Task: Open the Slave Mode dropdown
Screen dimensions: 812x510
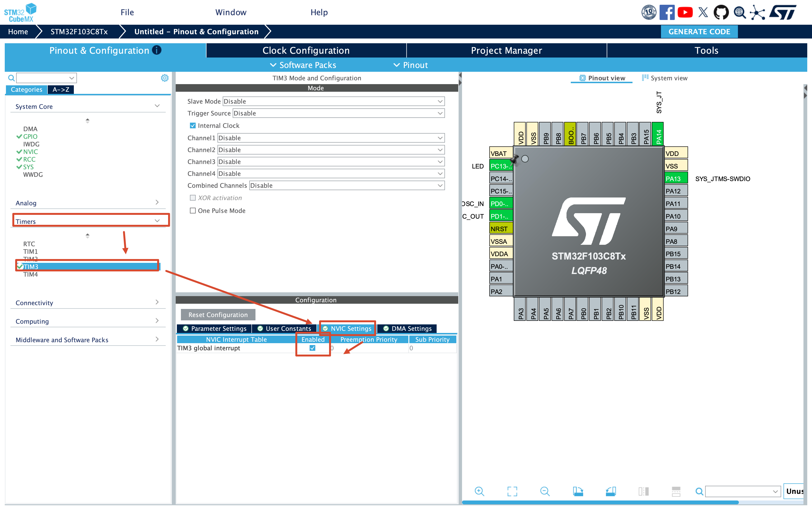Action: pyautogui.click(x=334, y=101)
